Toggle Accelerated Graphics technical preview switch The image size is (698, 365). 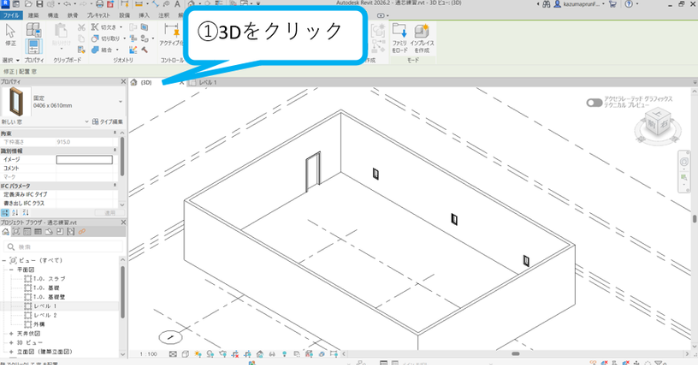[x=594, y=103]
